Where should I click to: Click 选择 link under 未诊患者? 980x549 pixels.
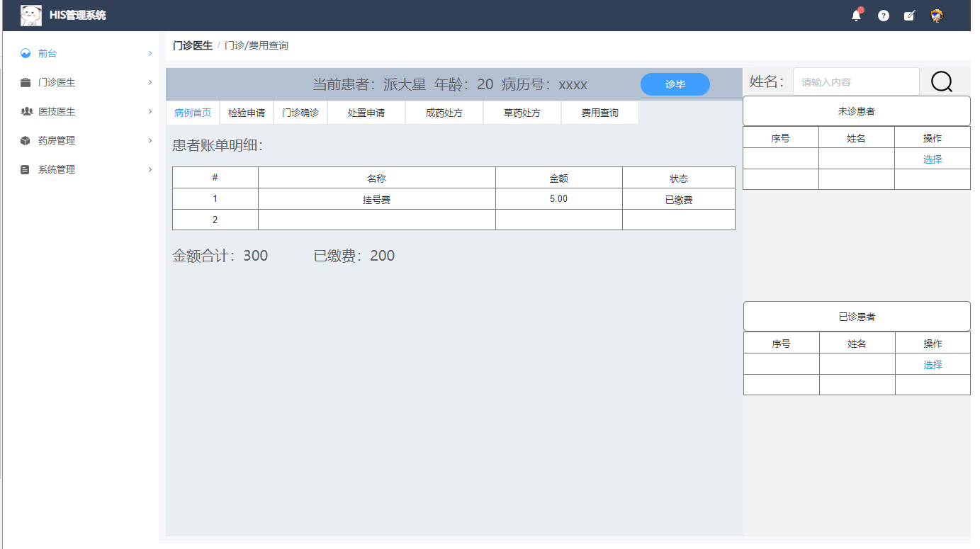pyautogui.click(x=933, y=159)
